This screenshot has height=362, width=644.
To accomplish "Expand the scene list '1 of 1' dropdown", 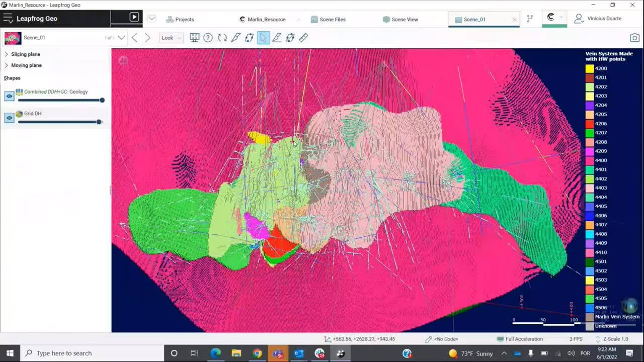I will pyautogui.click(x=122, y=38).
